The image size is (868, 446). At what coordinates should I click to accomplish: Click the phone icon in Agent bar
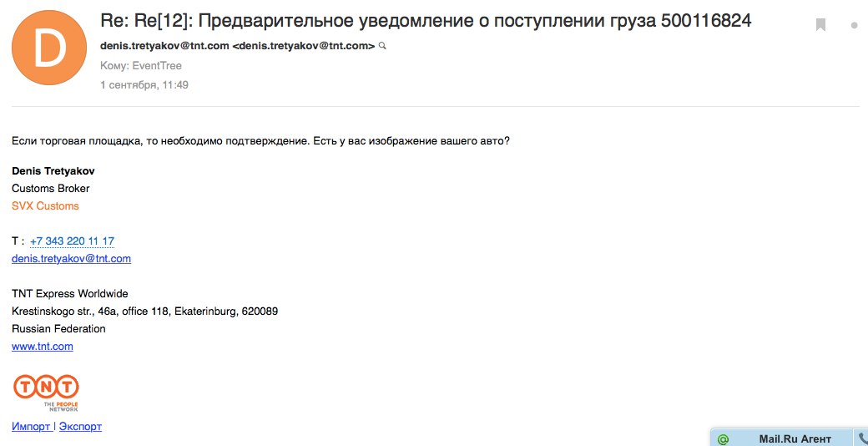tap(862, 438)
